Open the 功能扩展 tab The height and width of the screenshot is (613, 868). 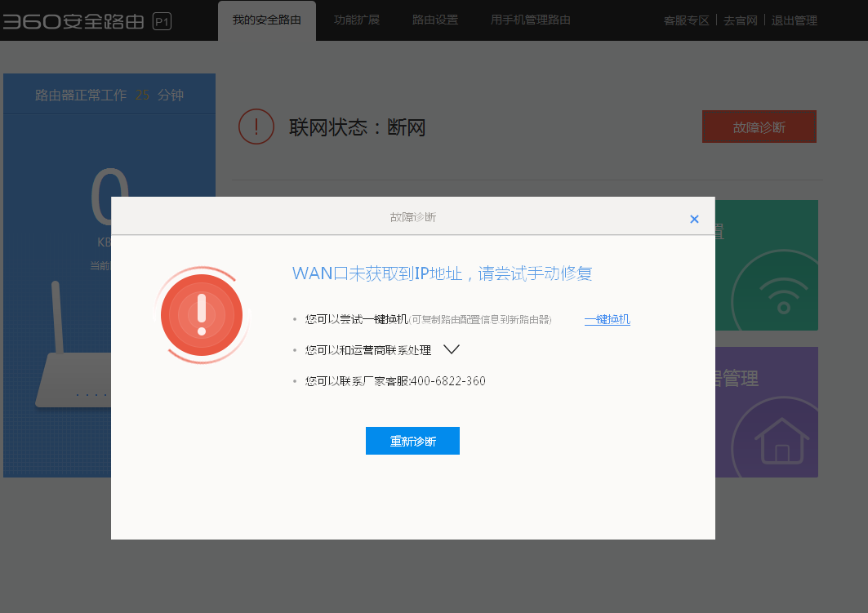[357, 20]
